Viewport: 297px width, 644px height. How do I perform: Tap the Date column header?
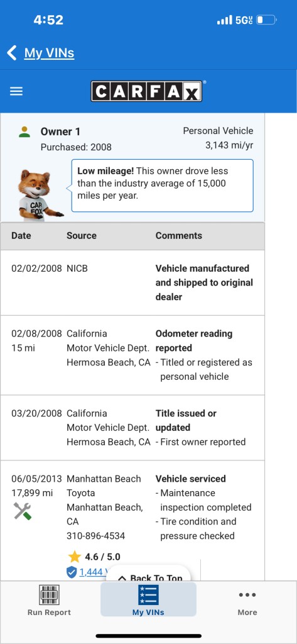tap(21, 236)
